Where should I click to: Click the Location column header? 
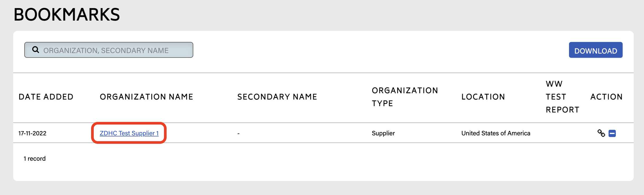(483, 97)
